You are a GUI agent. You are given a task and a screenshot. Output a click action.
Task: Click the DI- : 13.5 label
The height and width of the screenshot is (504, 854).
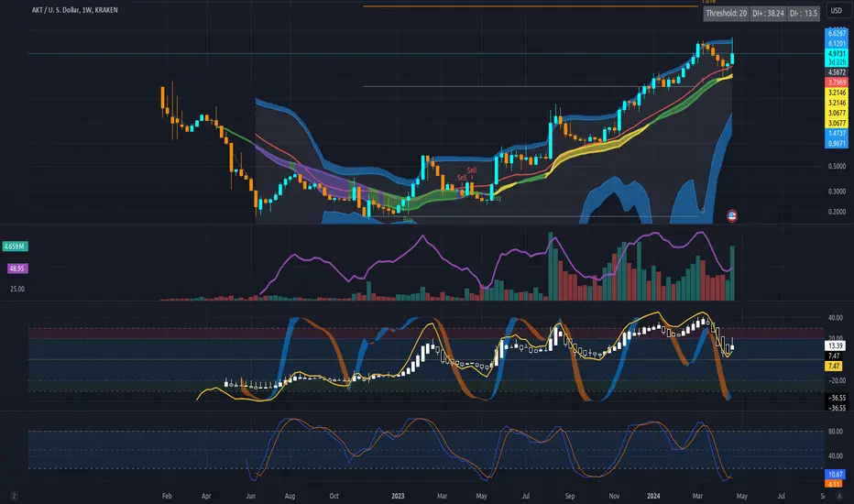click(804, 13)
